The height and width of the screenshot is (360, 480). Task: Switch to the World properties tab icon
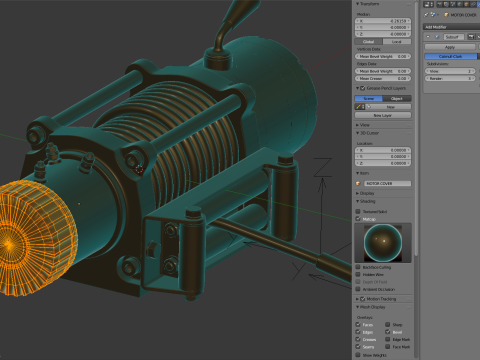pyautogui.click(x=460, y=4)
